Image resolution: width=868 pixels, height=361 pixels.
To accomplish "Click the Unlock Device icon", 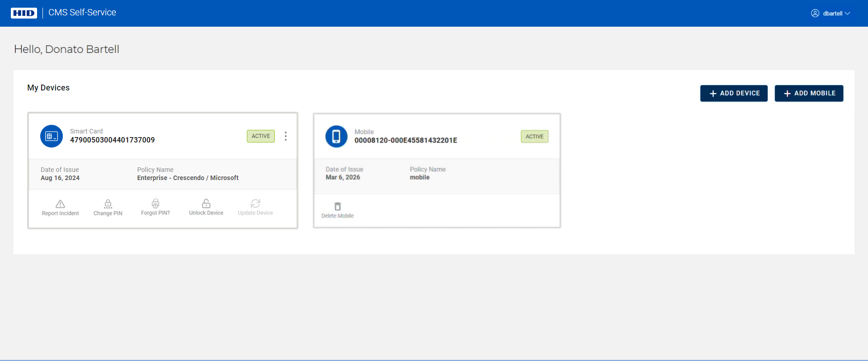I will click(x=206, y=204).
